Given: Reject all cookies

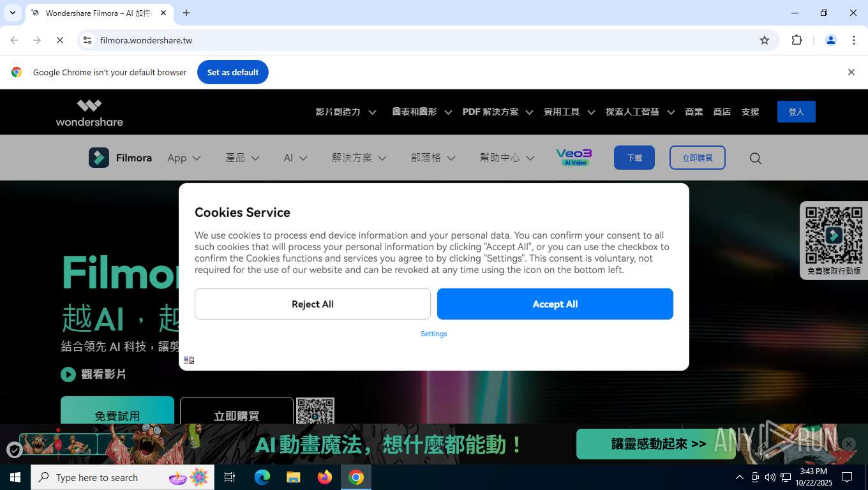Looking at the screenshot, I should pos(313,304).
